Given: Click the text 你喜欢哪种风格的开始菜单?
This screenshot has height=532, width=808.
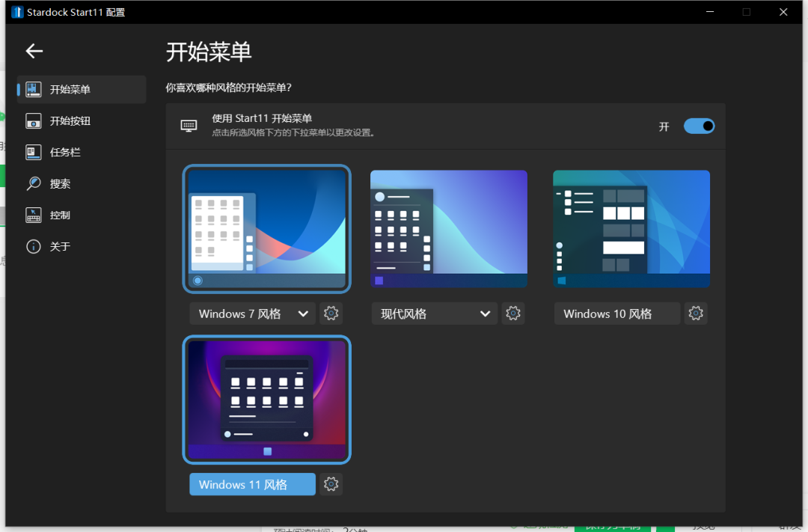Looking at the screenshot, I should [229, 88].
